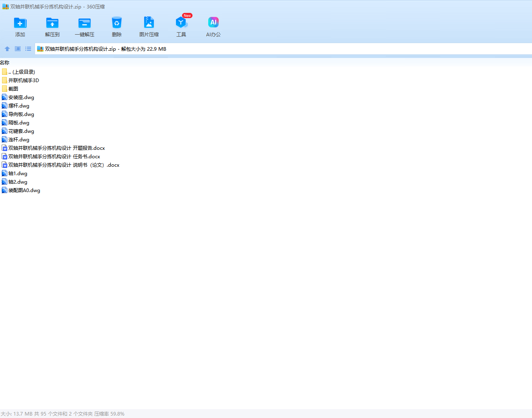Click the dwg icon beside 安装座.dwg
This screenshot has width=532, height=418.
coord(4,97)
